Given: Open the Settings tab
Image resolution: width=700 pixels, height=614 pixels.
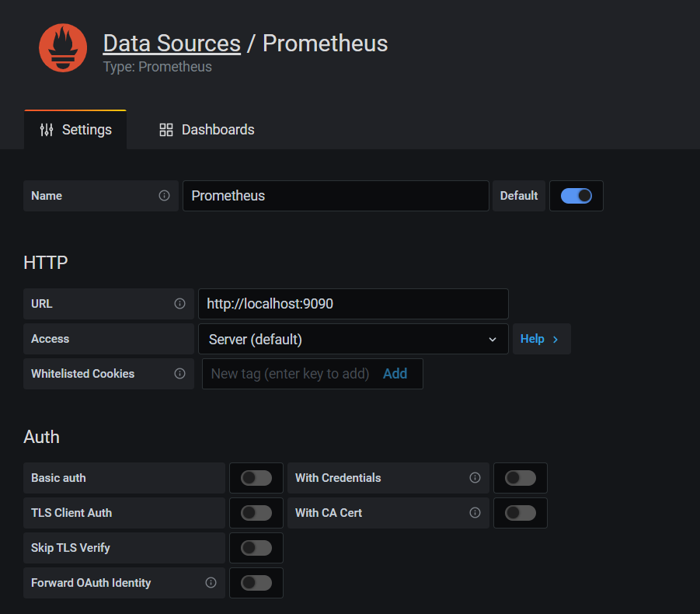Looking at the screenshot, I should tap(75, 130).
